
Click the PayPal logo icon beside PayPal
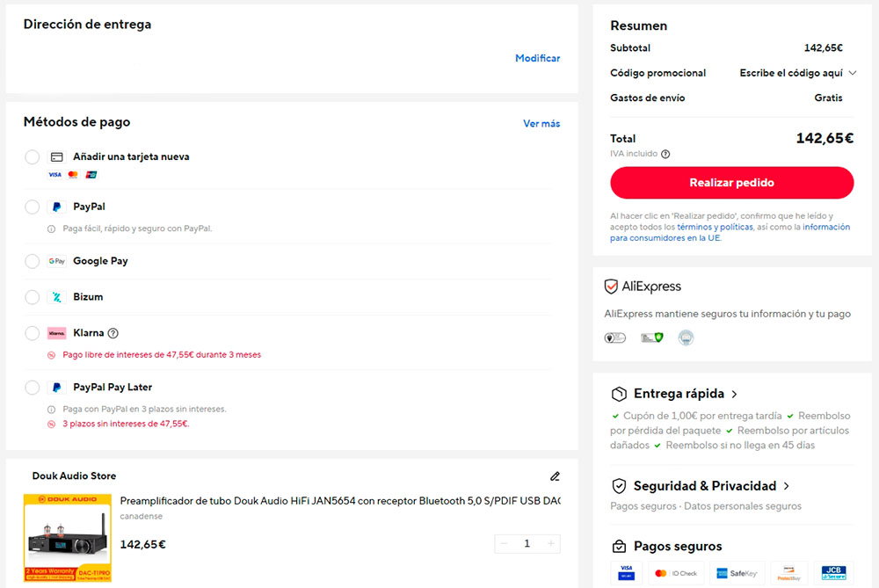[x=56, y=207]
